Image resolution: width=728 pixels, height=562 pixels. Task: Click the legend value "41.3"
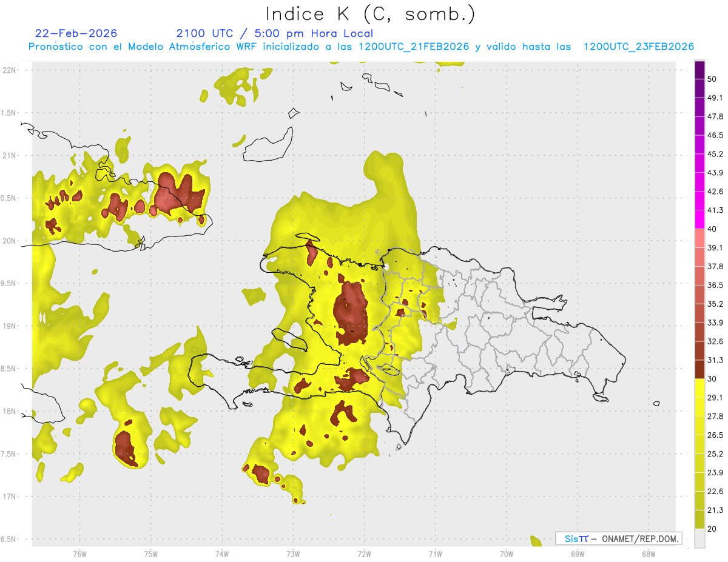tap(715, 210)
